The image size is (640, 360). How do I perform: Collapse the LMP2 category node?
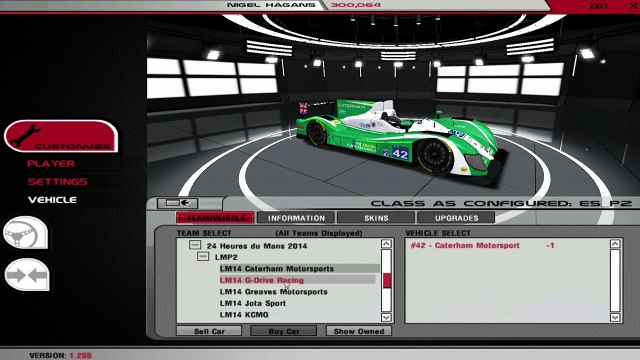[x=203, y=257]
